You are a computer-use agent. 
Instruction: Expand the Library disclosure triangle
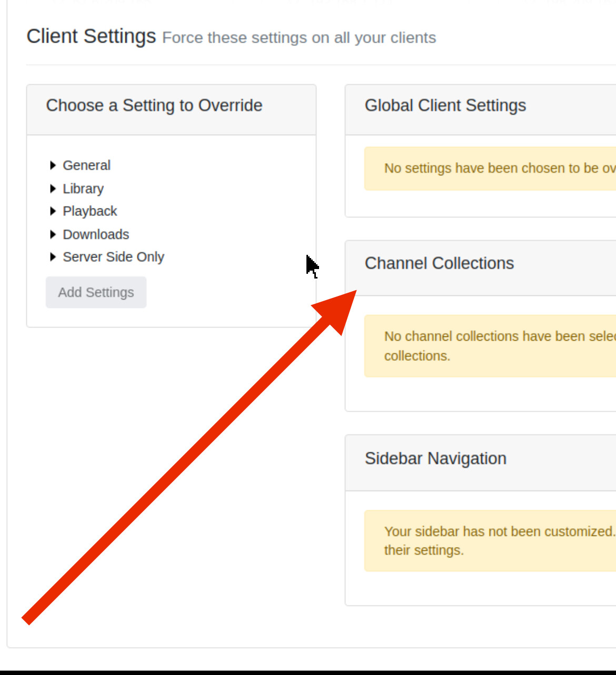(x=53, y=188)
